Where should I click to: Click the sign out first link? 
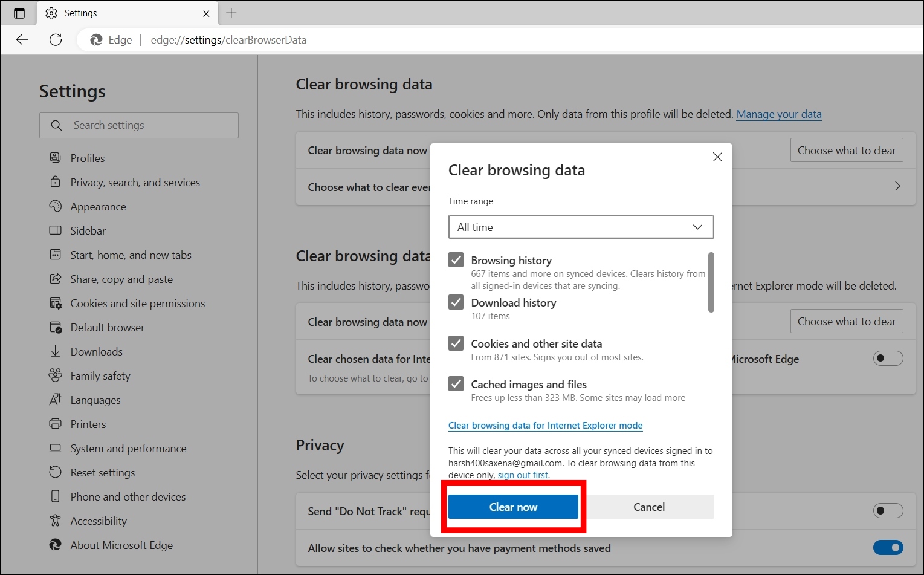click(x=523, y=475)
